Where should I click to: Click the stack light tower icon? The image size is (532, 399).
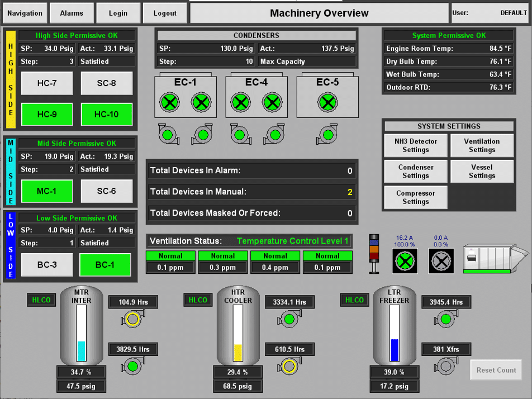click(x=374, y=254)
